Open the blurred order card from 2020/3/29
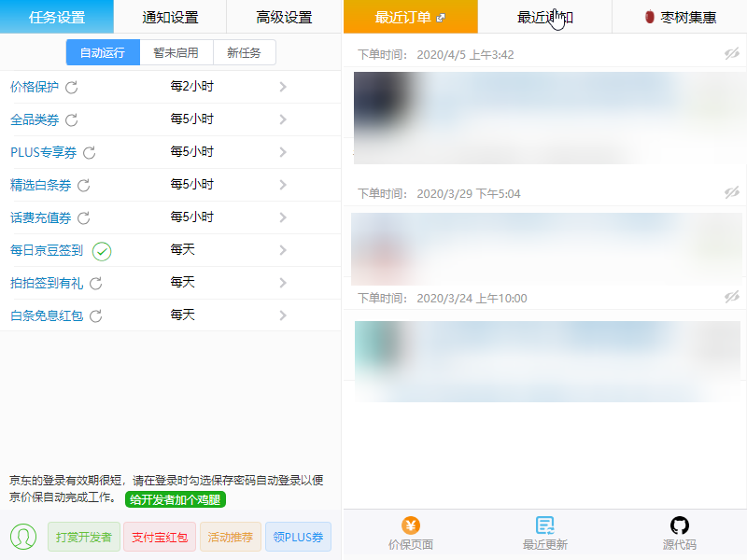This screenshot has width=747, height=560. (547, 249)
